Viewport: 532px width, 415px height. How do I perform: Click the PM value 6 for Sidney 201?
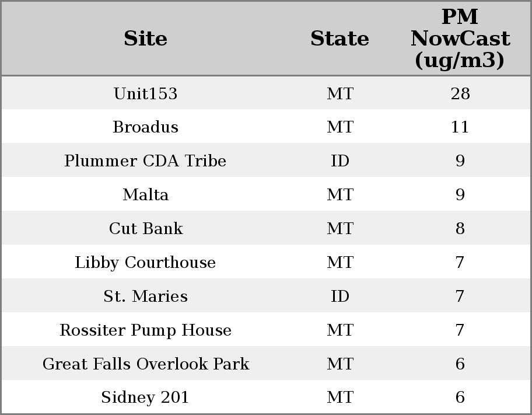(460, 397)
